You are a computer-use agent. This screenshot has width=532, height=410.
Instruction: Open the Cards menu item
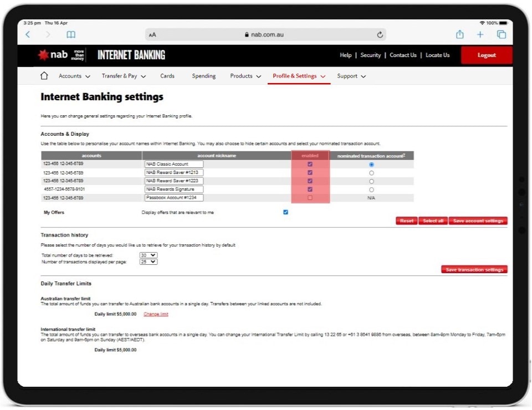[167, 76]
